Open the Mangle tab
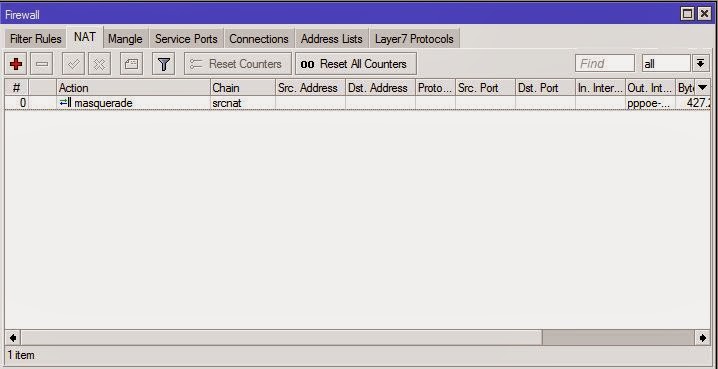This screenshot has height=369, width=718. (125, 39)
